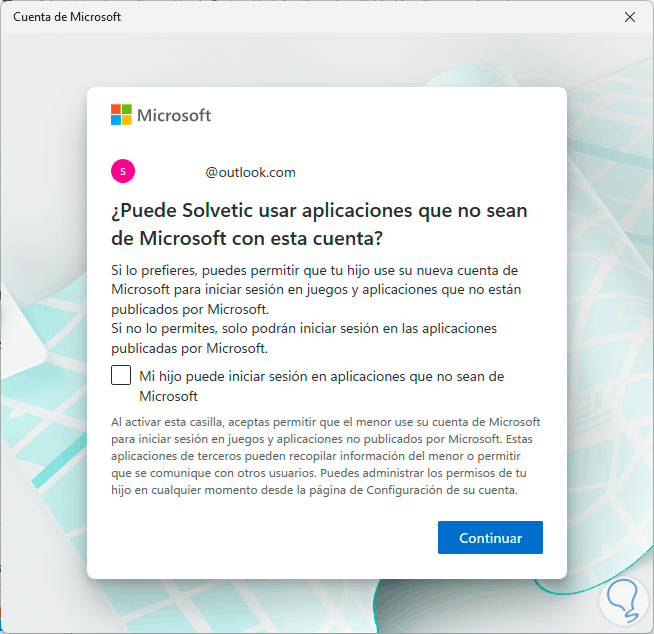Click the 'Microsoft' wordmark text
This screenshot has width=654, height=634.
pos(174,115)
